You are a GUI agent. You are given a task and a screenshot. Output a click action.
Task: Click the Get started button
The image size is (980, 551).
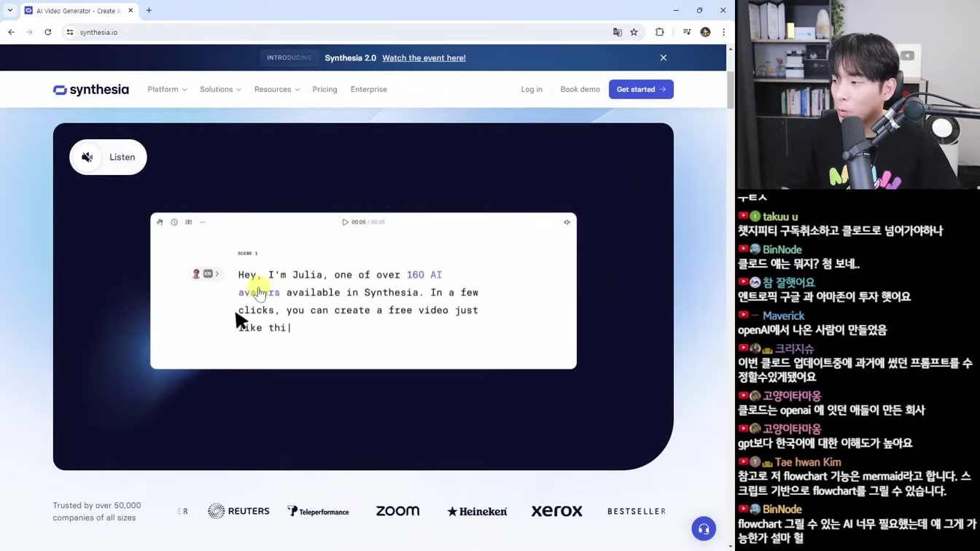(x=641, y=90)
